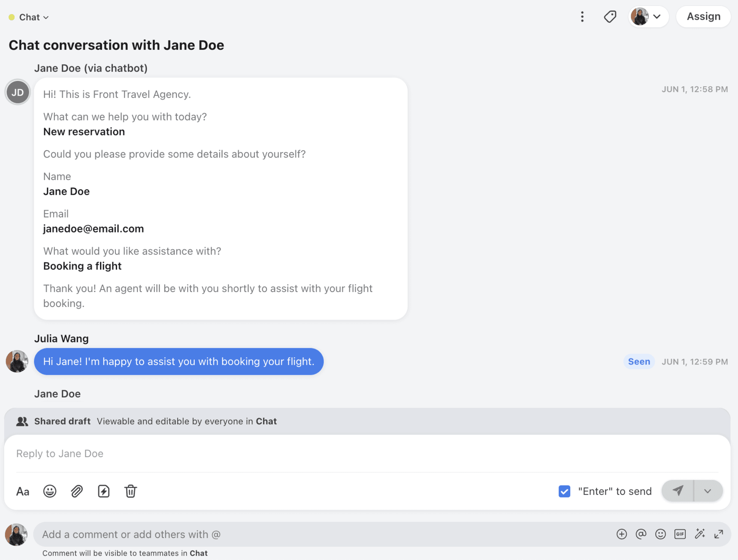This screenshot has height=560, width=738.
Task: Click the plus icon in the comment bar
Action: (621, 534)
